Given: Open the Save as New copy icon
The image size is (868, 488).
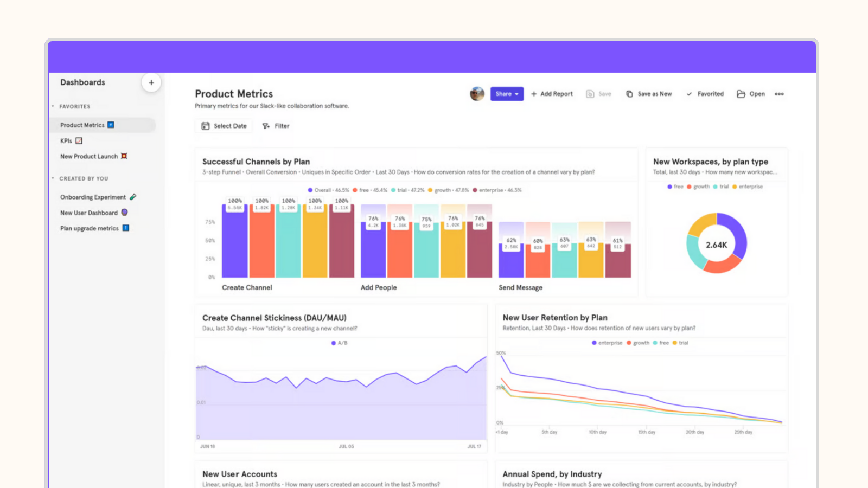Looking at the screenshot, I should [x=629, y=93].
